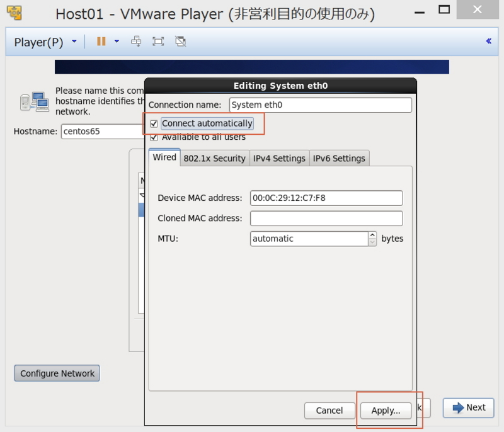Click the Editing System eth0 title bar
504x432 pixels.
pos(280,86)
